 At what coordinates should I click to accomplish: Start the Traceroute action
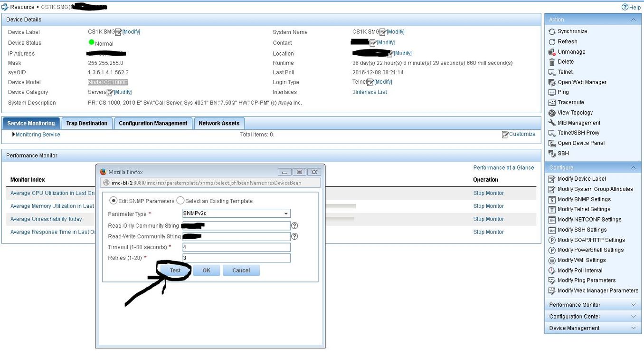(571, 102)
